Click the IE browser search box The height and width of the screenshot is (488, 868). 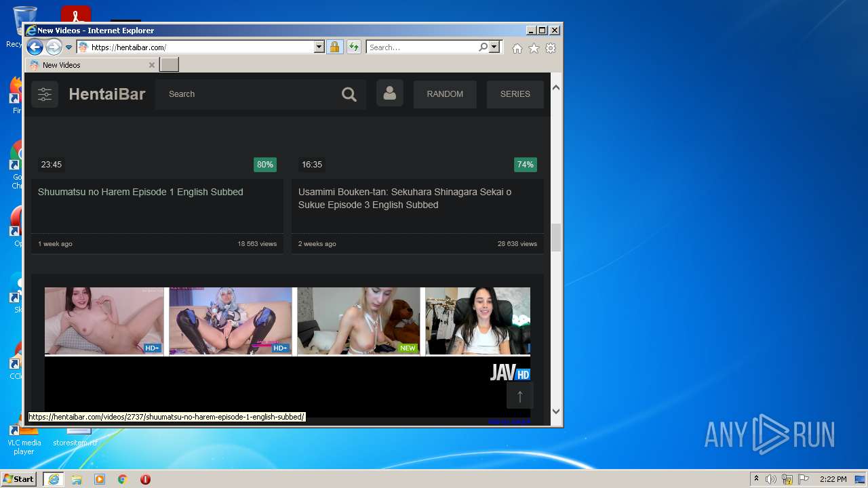422,47
